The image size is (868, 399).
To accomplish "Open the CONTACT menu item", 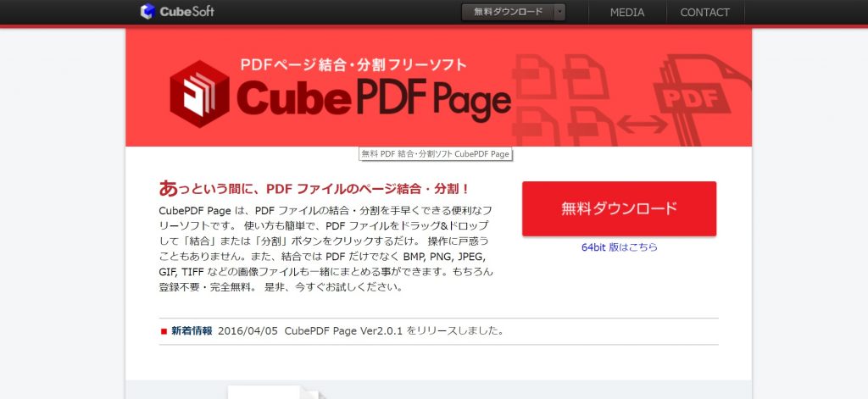I will pyautogui.click(x=704, y=12).
